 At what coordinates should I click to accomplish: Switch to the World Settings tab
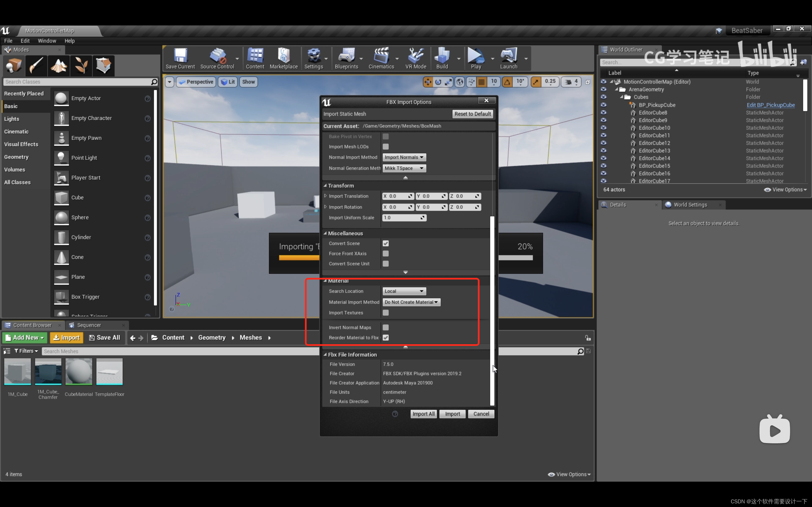point(690,204)
